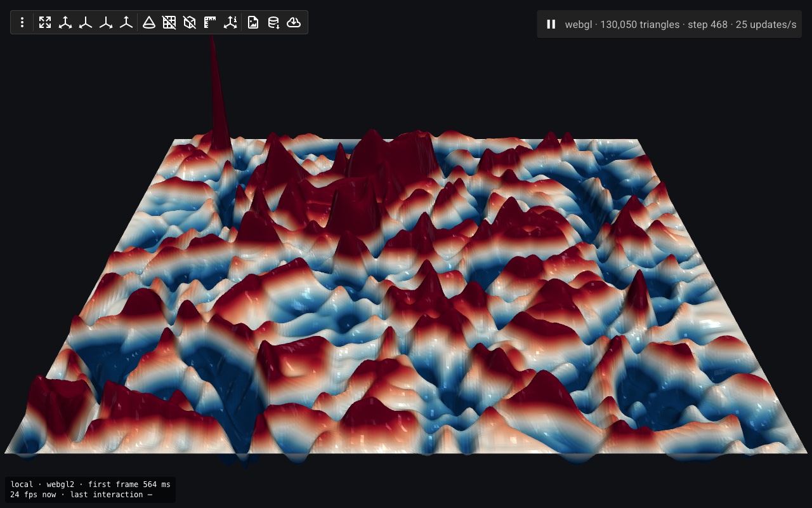Screen dimensions: 812x508
Task: Select the axis view with right arrow
Action: [106, 22]
